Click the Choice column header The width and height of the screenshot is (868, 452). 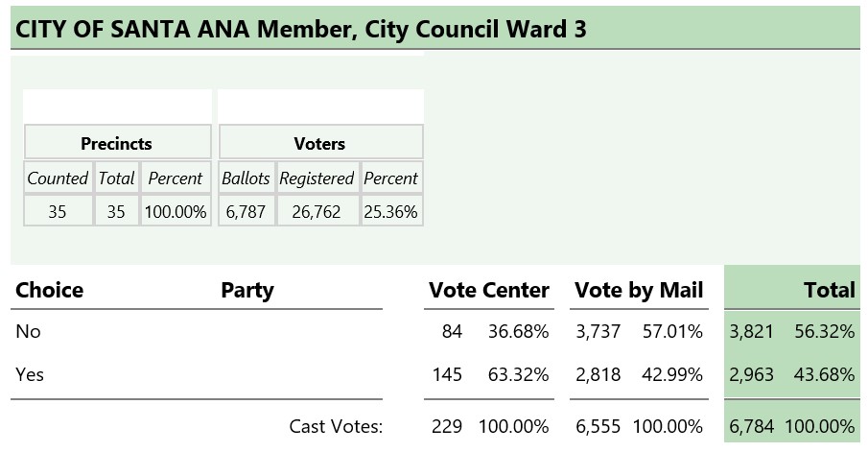pos(49,290)
